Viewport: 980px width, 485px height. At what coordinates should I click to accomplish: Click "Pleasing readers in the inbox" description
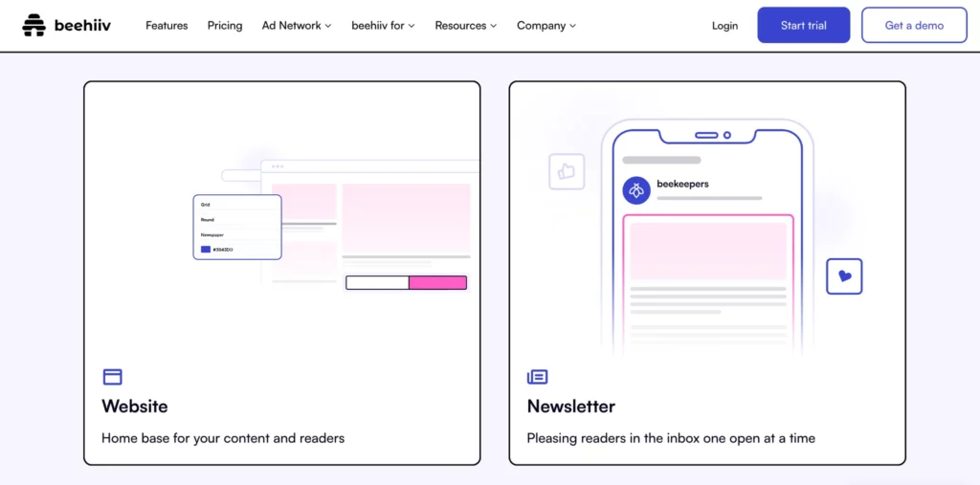(671, 438)
